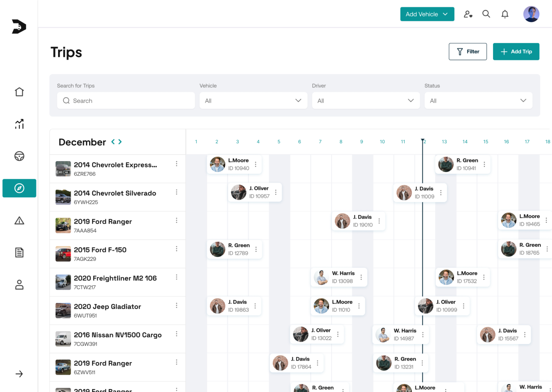The height and width of the screenshot is (392, 552).
Task: Open the home dashboard icon in sidebar
Action: click(19, 92)
